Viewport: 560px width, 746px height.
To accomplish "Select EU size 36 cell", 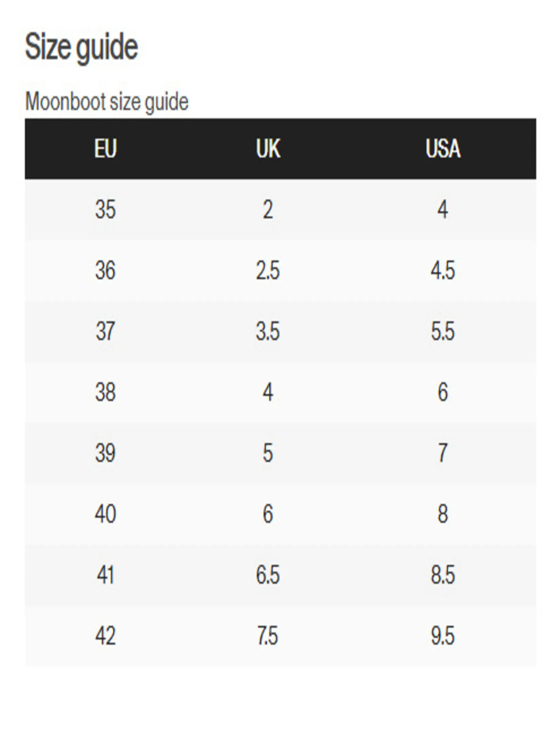I will (106, 270).
